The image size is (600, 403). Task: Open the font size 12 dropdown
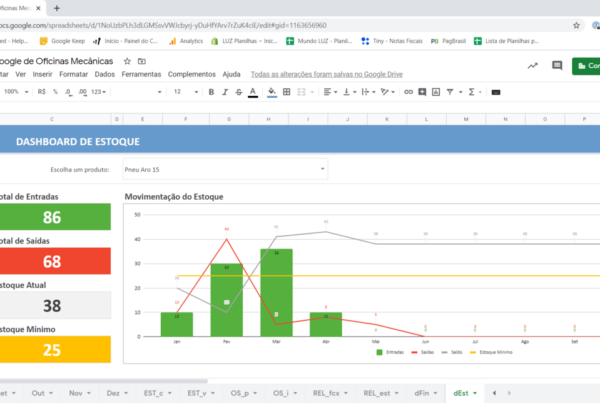[x=186, y=92]
